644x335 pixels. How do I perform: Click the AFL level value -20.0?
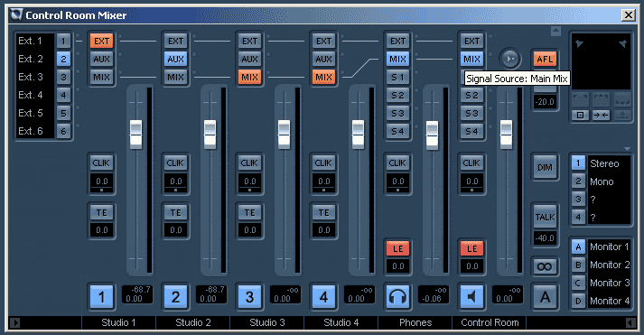[545, 102]
